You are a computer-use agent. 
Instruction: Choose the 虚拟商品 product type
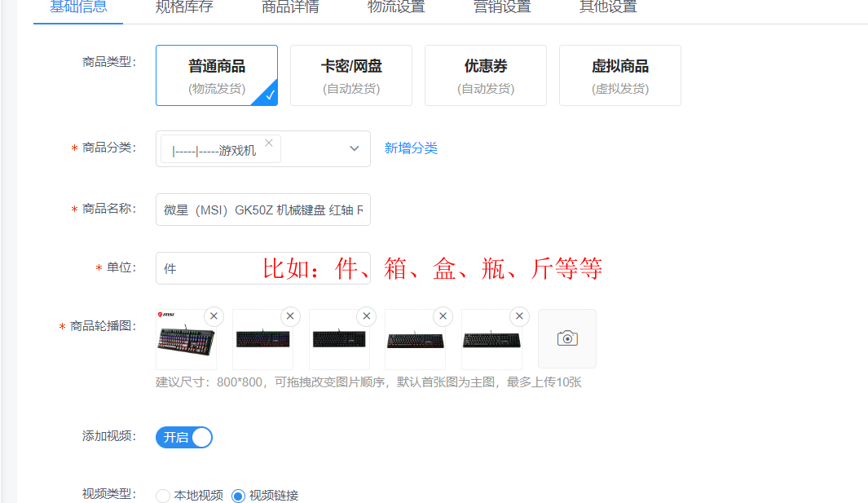[x=620, y=75]
